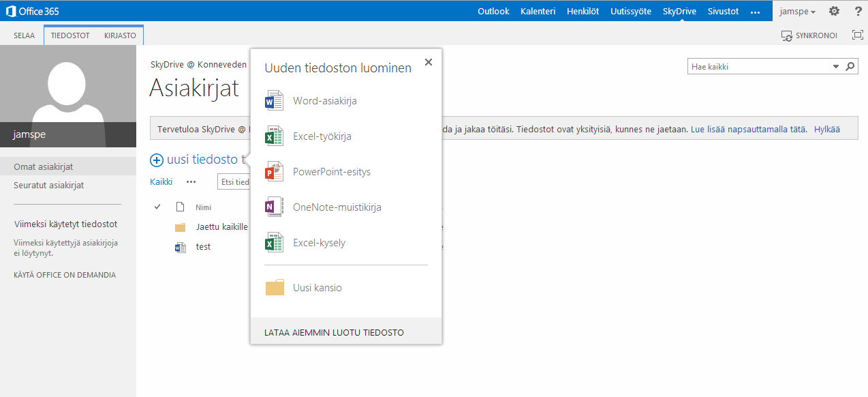Click the Uusi kansio folder icon
Screen dimensions: 868x397
[275, 288]
